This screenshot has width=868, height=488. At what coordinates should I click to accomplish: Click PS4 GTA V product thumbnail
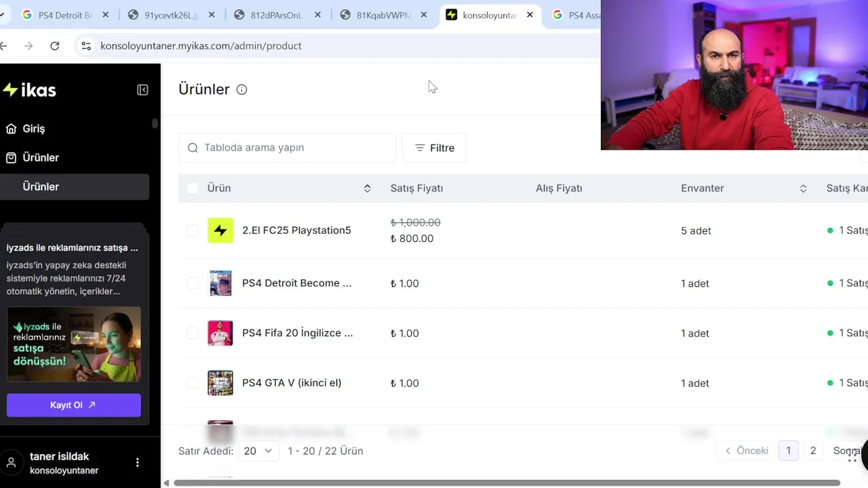[220, 383]
